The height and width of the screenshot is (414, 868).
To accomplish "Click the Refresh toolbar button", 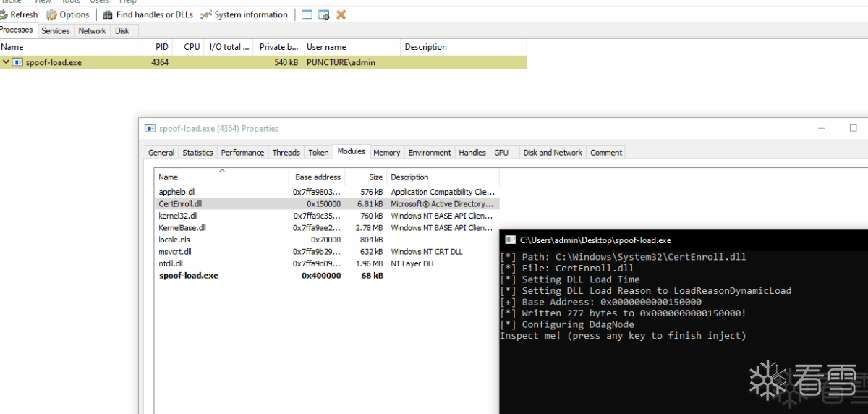I will coord(19,14).
